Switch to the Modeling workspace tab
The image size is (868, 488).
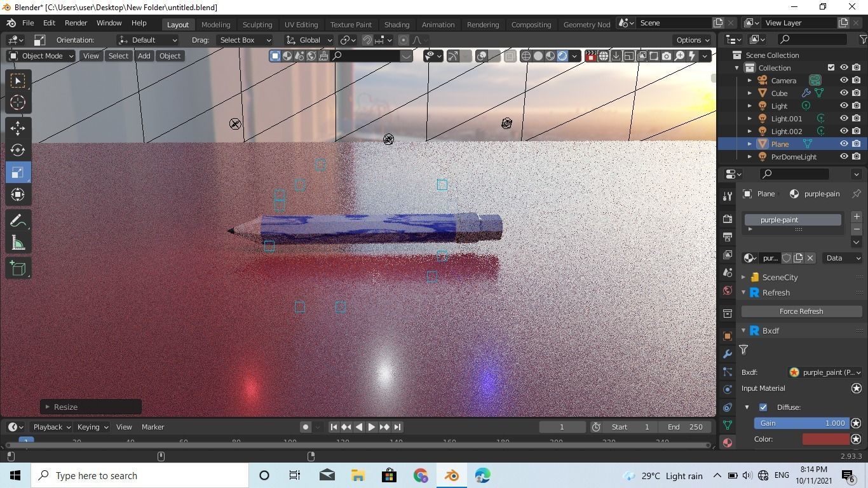[x=215, y=24]
